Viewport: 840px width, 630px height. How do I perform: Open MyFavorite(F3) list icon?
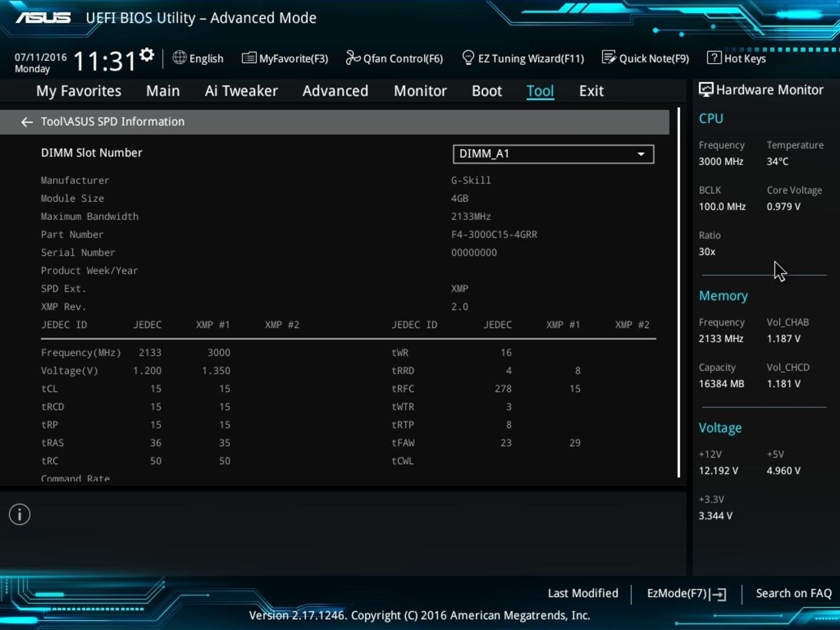tap(249, 58)
